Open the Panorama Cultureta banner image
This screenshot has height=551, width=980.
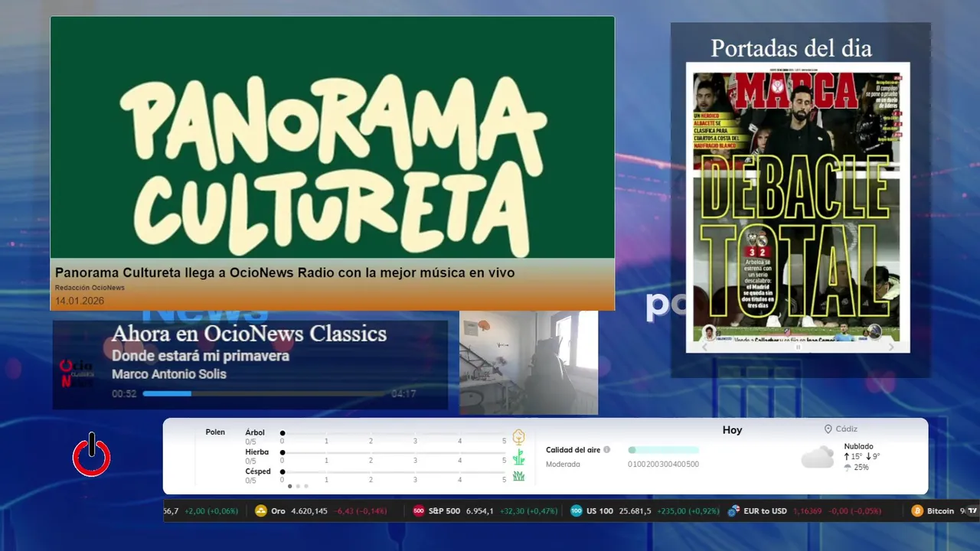point(332,138)
